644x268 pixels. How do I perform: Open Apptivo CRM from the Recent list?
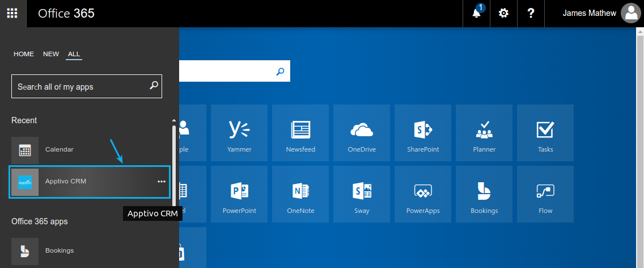[x=90, y=182]
